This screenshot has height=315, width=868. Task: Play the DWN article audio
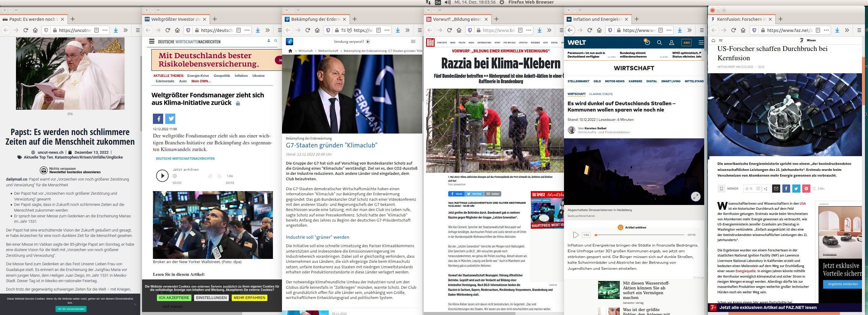(162, 176)
